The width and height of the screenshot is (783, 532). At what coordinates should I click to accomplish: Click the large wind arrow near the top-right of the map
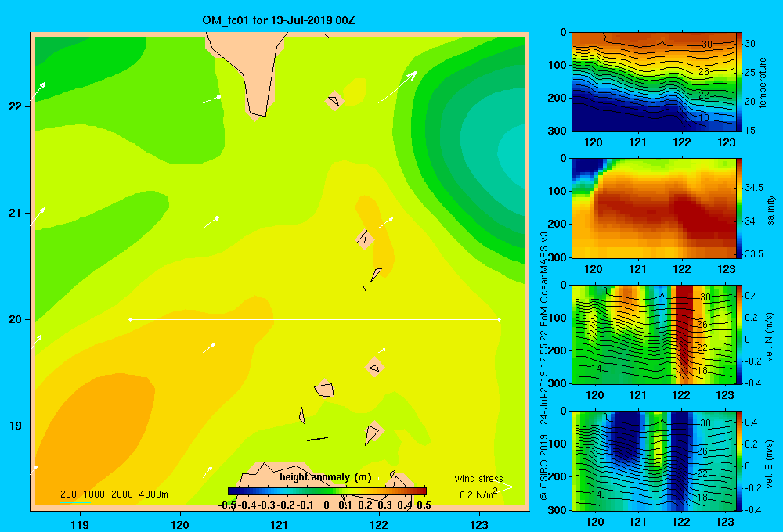click(398, 88)
